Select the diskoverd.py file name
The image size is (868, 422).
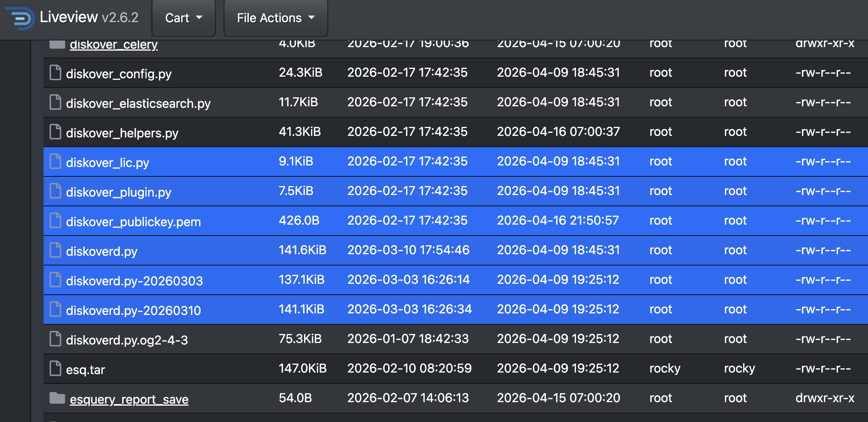click(x=102, y=251)
